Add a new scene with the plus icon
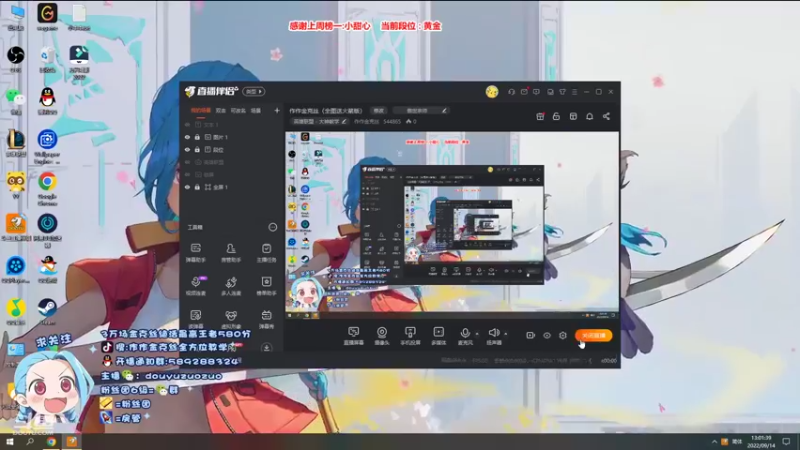 click(x=277, y=110)
